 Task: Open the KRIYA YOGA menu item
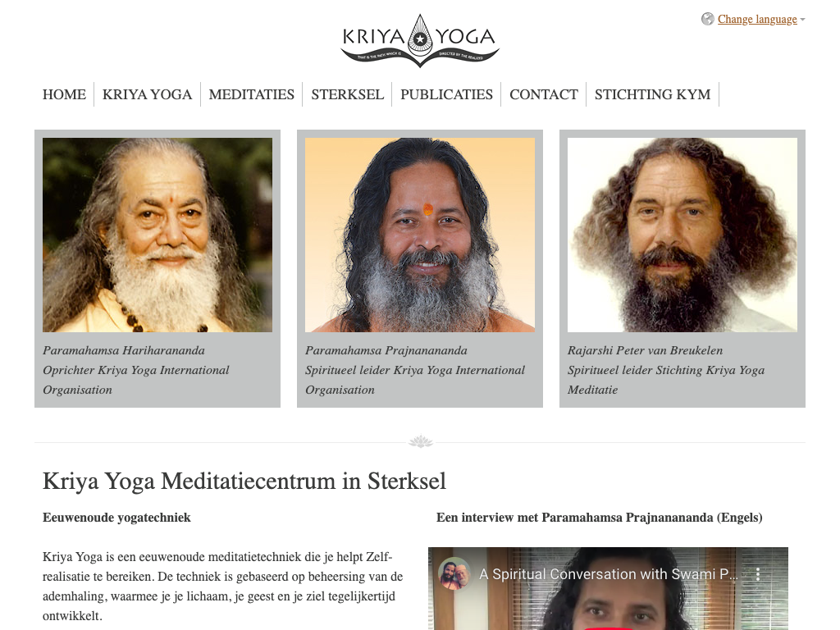pyautogui.click(x=148, y=94)
